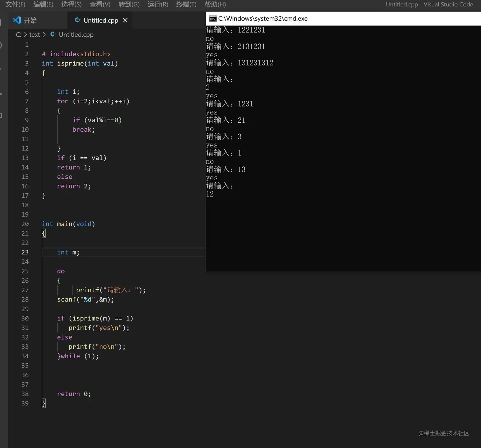The image size is (481, 448).
Task: Open the 编辑(E) menu
Action: coord(43,4)
